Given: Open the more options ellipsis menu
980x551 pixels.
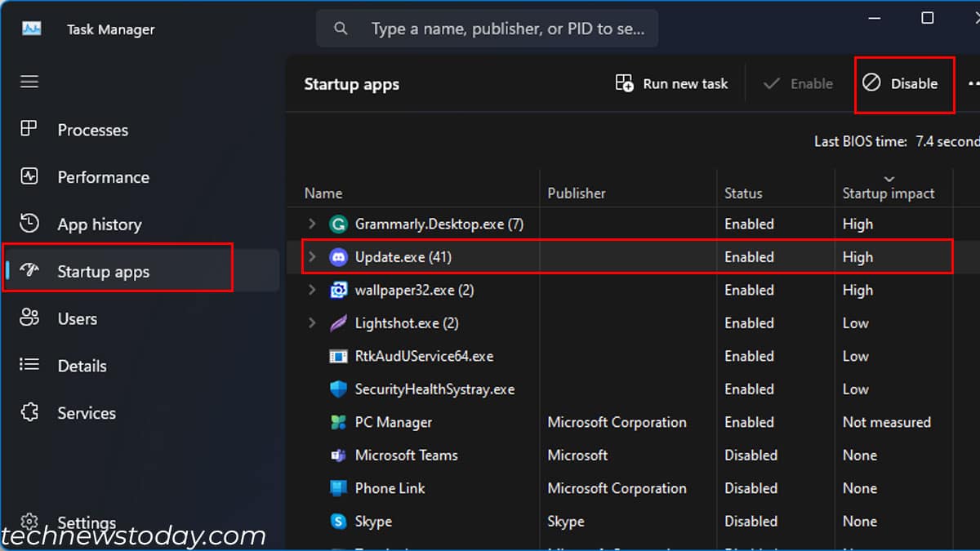Looking at the screenshot, I should (973, 82).
